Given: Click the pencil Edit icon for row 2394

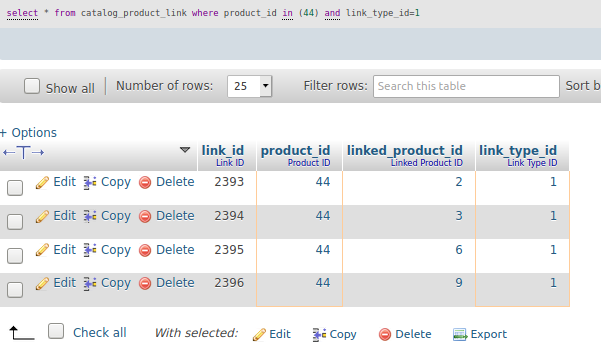Looking at the screenshot, I should pos(42,217).
